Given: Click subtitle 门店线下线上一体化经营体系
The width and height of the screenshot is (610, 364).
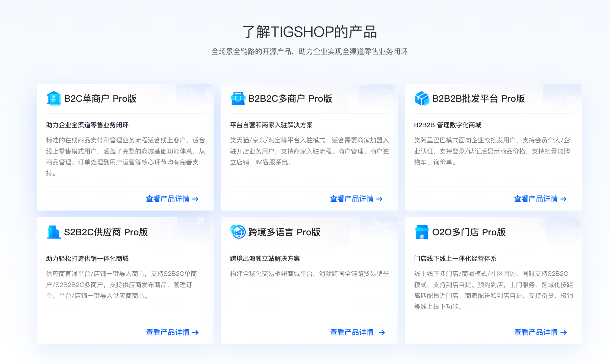Looking at the screenshot, I should pyautogui.click(x=455, y=258).
